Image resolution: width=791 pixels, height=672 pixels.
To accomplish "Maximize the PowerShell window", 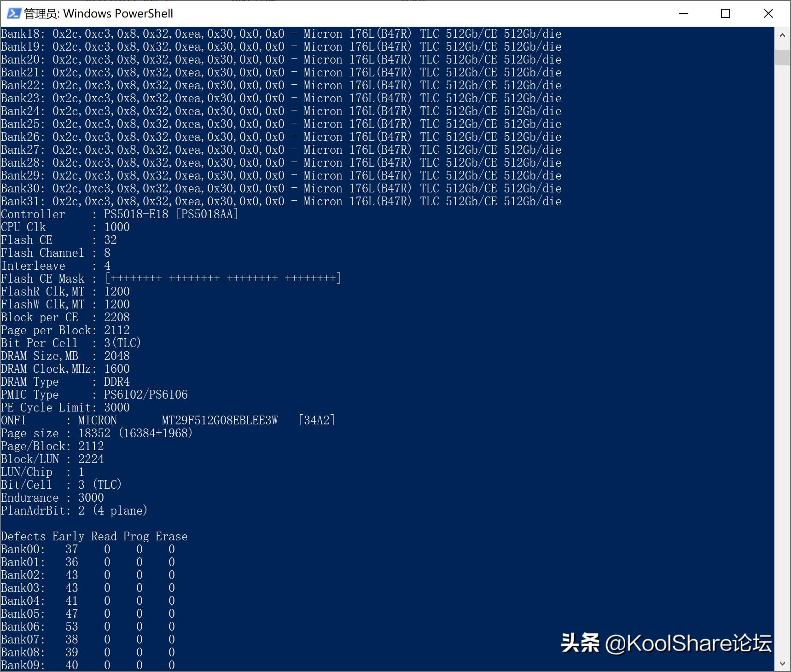I will click(726, 13).
